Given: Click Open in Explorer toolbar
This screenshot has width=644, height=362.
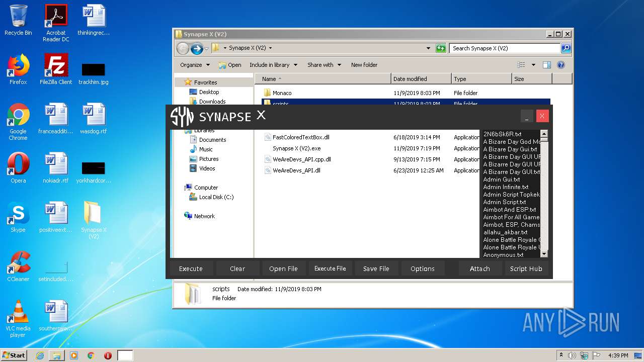Looking at the screenshot, I should pos(230,65).
